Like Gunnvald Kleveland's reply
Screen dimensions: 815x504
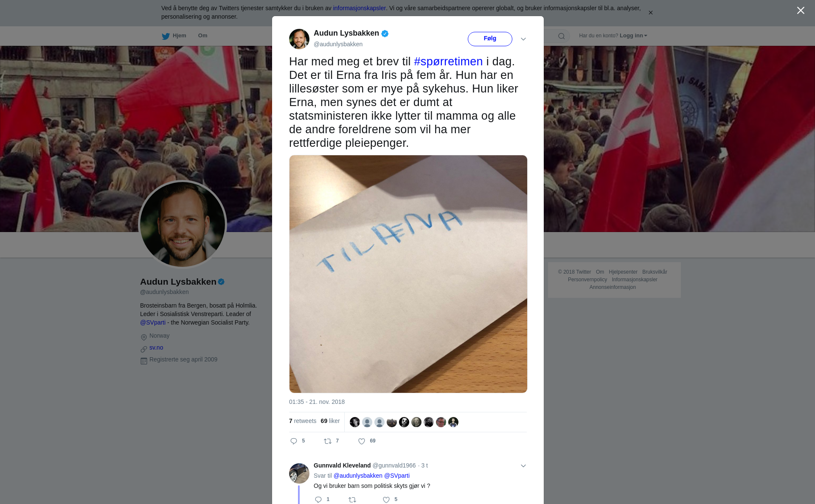[386, 500]
